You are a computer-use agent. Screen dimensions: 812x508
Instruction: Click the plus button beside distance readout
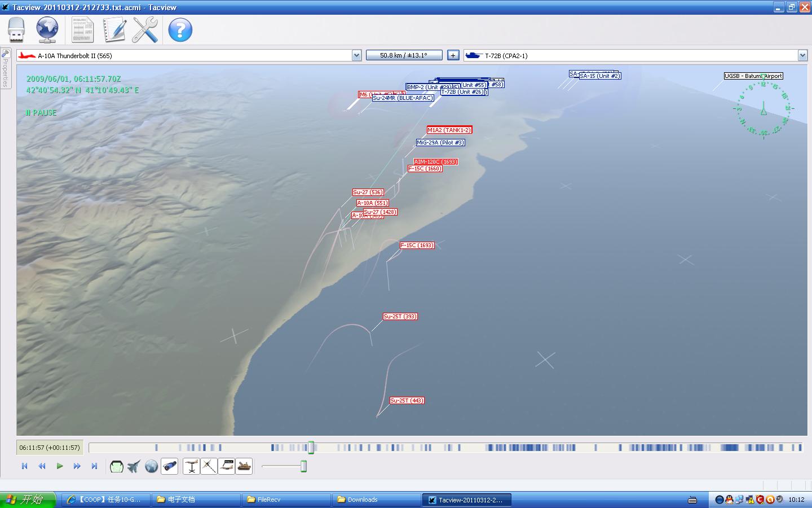point(453,55)
